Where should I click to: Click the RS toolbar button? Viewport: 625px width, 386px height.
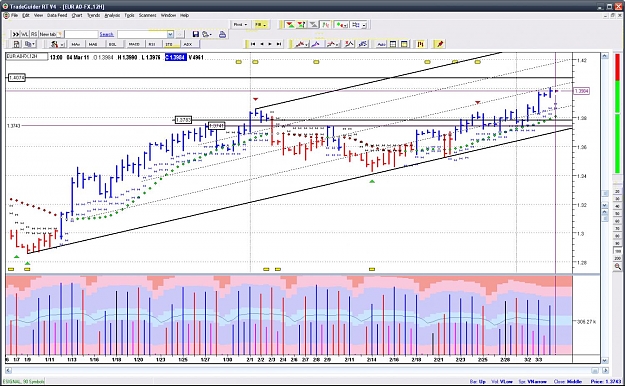pos(34,34)
